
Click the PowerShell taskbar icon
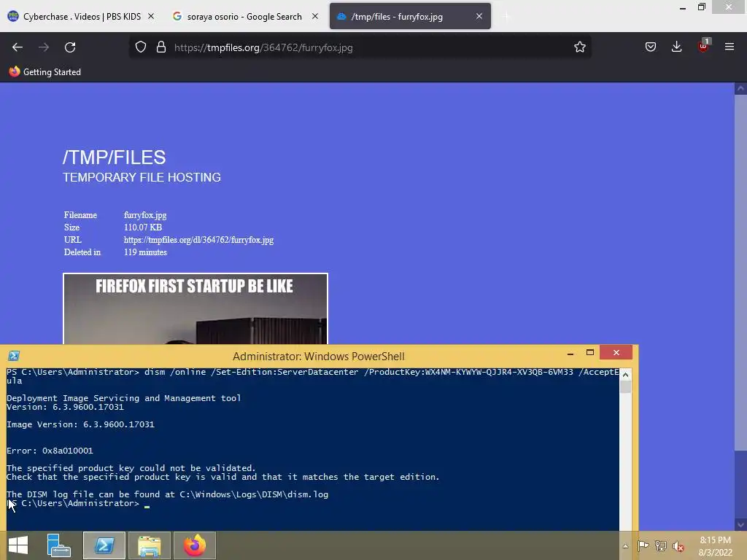click(104, 545)
